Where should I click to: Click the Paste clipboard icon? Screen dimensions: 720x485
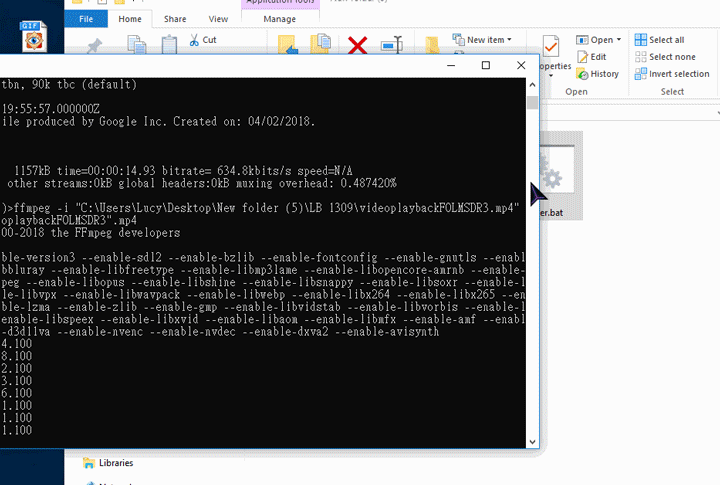click(169, 45)
